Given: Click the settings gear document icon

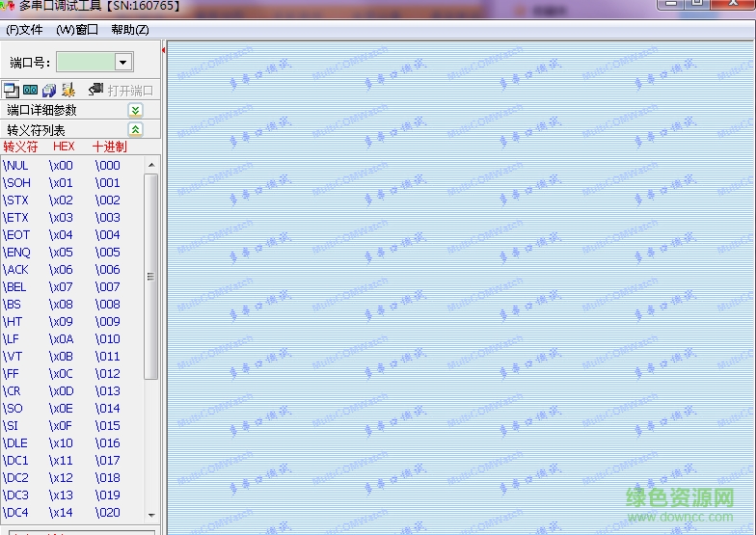Looking at the screenshot, I should click(x=68, y=90).
